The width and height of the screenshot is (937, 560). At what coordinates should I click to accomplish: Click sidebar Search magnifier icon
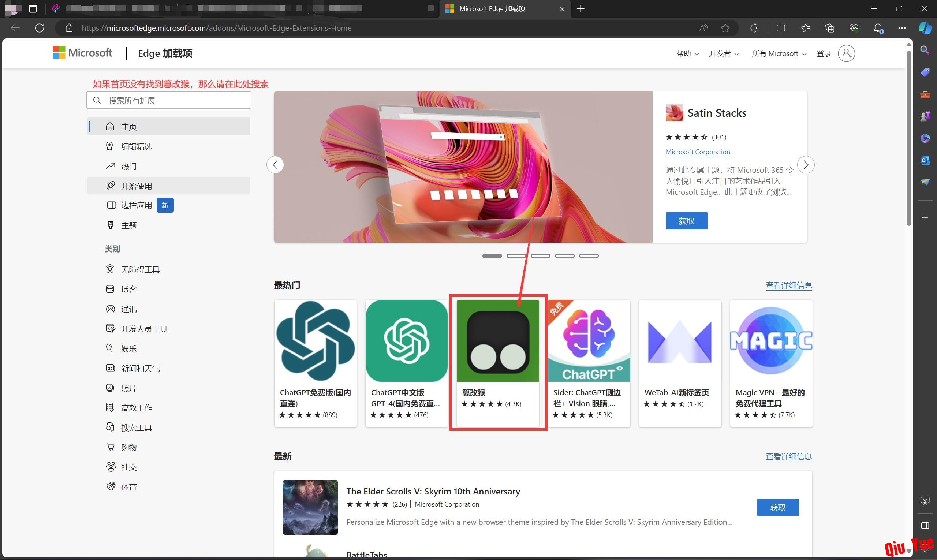925,50
